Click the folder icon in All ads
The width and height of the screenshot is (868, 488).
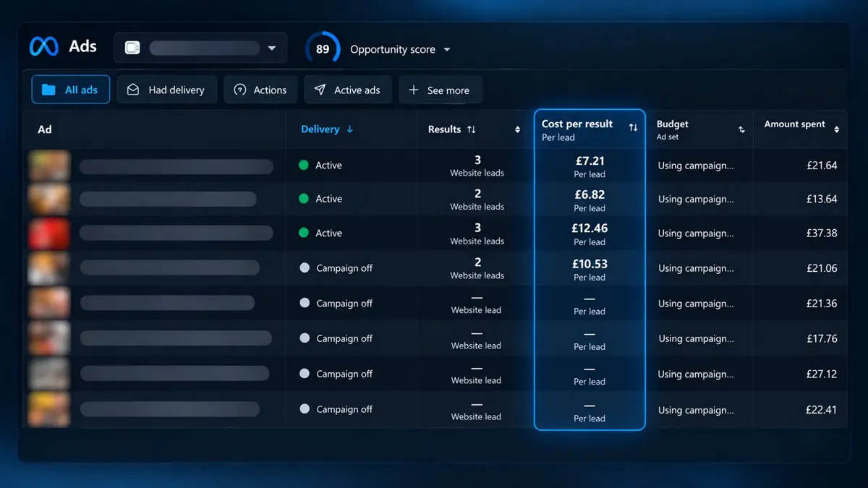[48, 90]
